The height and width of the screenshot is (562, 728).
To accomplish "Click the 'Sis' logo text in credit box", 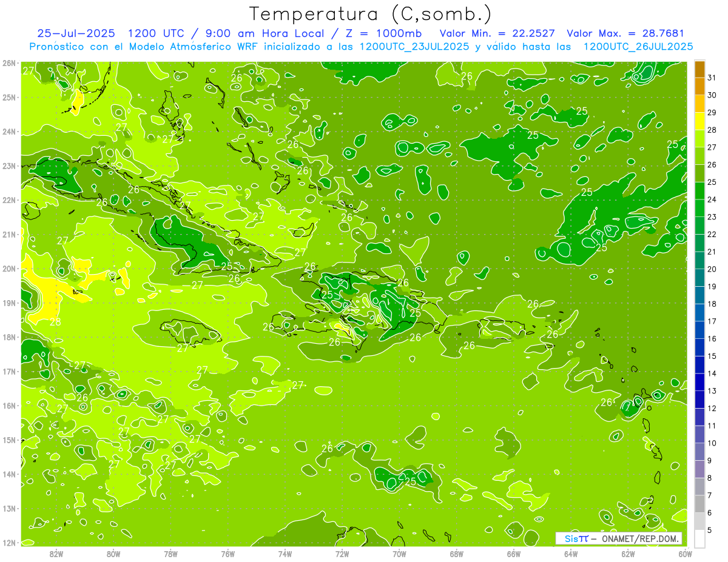I will pos(571,538).
